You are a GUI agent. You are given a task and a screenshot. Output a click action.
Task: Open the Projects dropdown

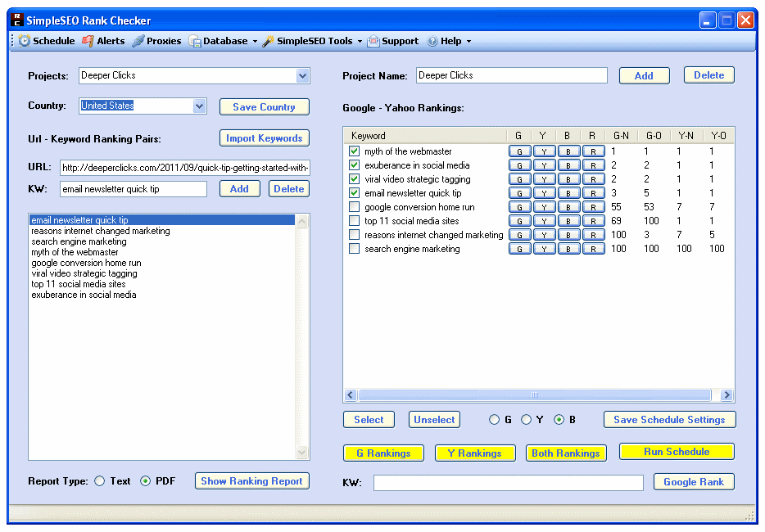tap(302, 75)
